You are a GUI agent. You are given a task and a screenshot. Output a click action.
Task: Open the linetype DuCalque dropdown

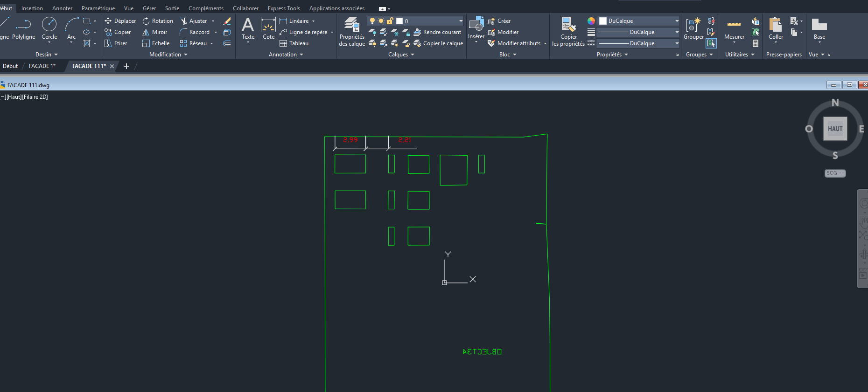(677, 43)
